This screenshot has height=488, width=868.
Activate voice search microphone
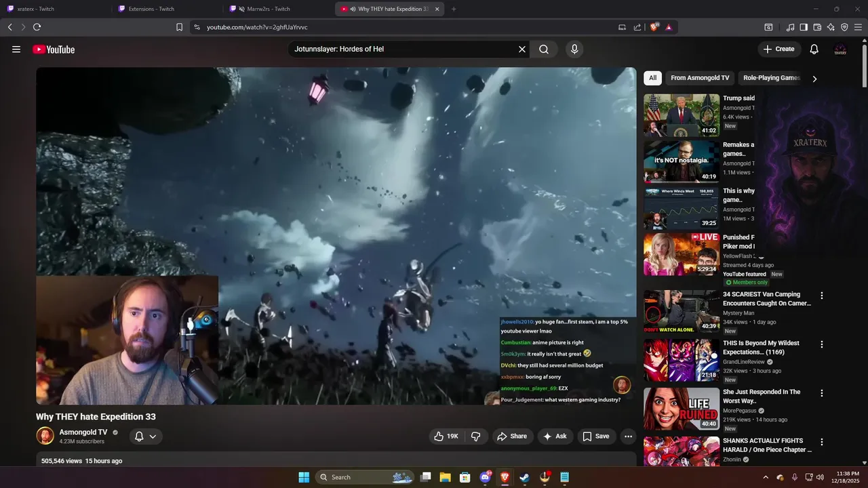(x=574, y=49)
